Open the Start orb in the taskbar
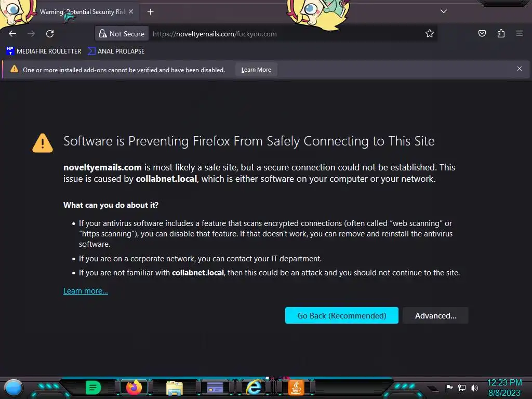 (x=14, y=388)
